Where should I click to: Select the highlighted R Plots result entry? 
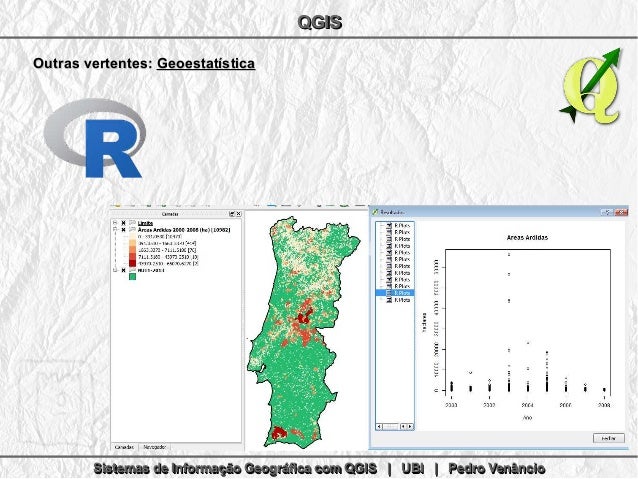coord(395,293)
